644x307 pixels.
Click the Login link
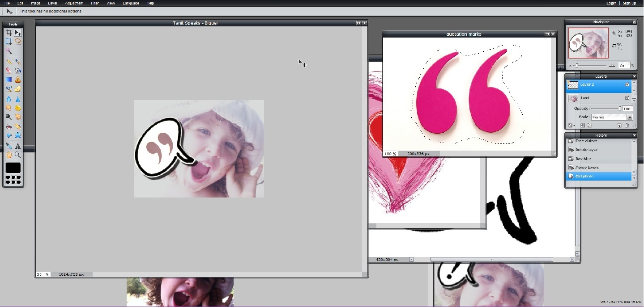pyautogui.click(x=611, y=3)
